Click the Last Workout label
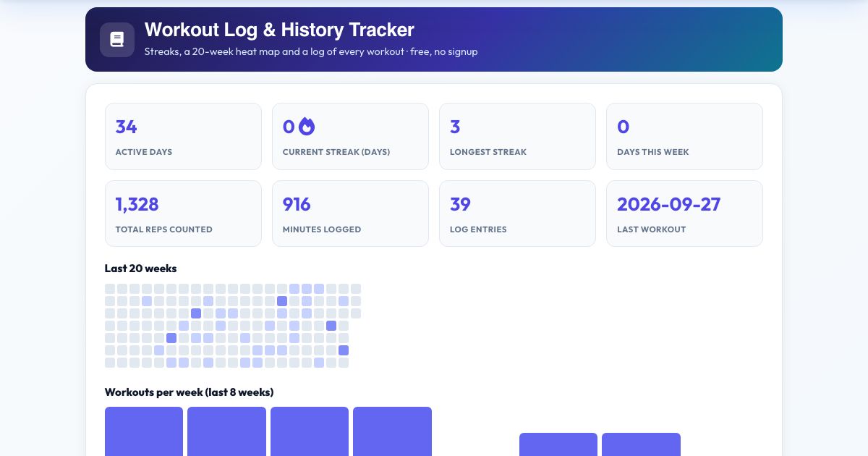Screen dimensions: 868x456 pos(652,229)
